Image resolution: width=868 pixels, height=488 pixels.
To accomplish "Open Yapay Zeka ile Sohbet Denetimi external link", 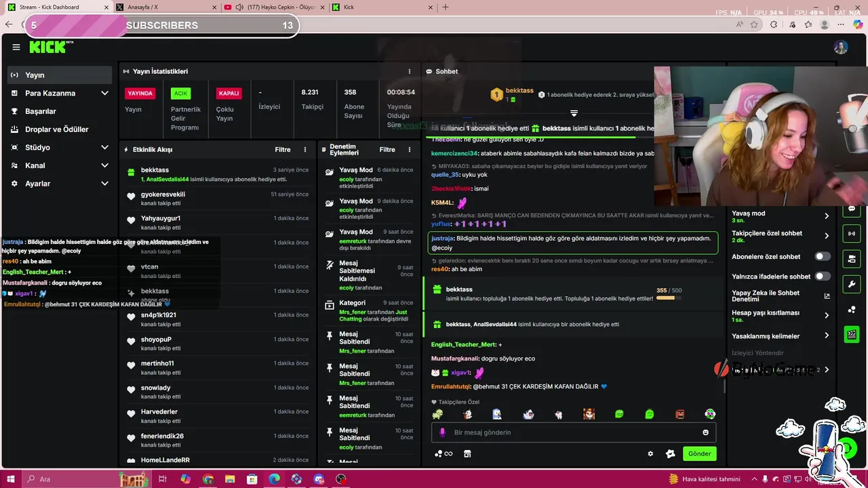I will pyautogui.click(x=827, y=296).
